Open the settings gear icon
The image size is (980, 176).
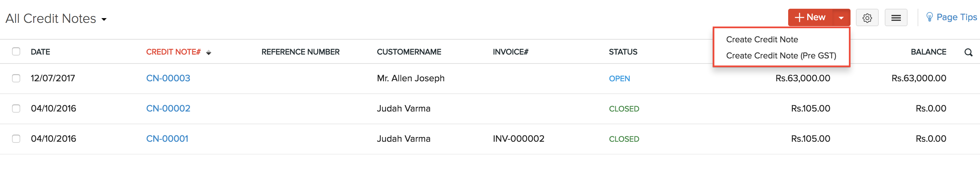click(867, 18)
